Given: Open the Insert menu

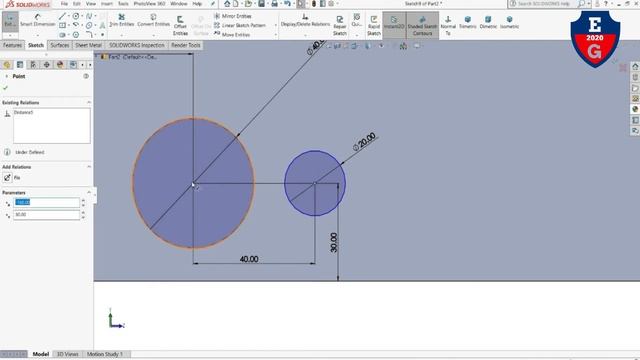Looking at the screenshot, I should (107, 4).
